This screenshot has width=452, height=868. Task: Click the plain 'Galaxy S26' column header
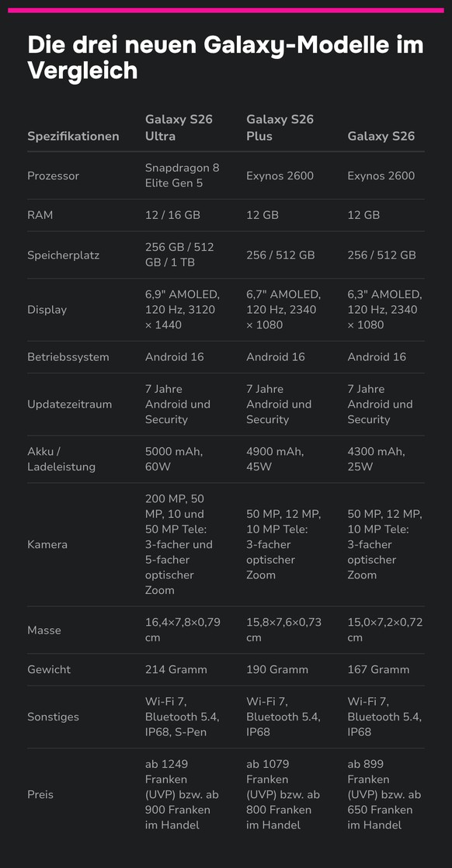(381, 136)
